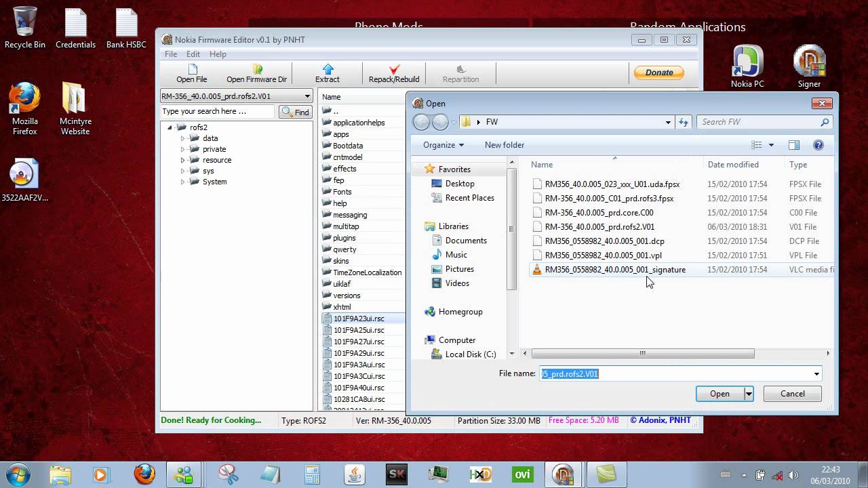Click the Windows Start button
The height and width of the screenshot is (488, 868).
coord(18,474)
